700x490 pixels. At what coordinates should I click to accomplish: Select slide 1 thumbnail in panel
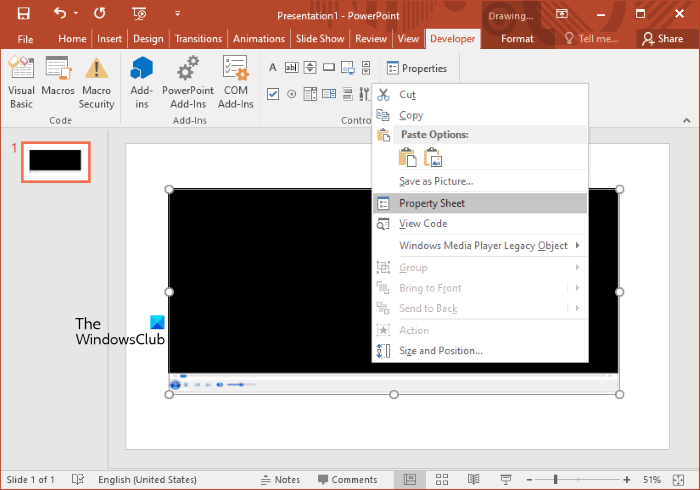tap(54, 160)
